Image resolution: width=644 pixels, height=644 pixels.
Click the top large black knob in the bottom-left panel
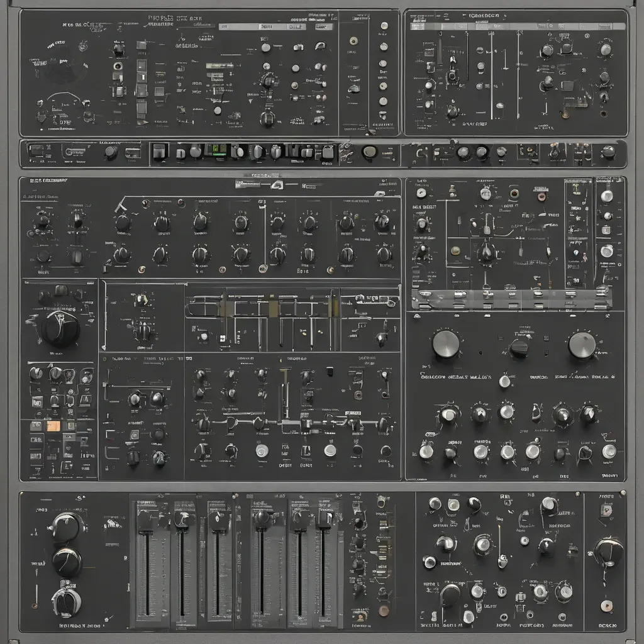click(65, 527)
